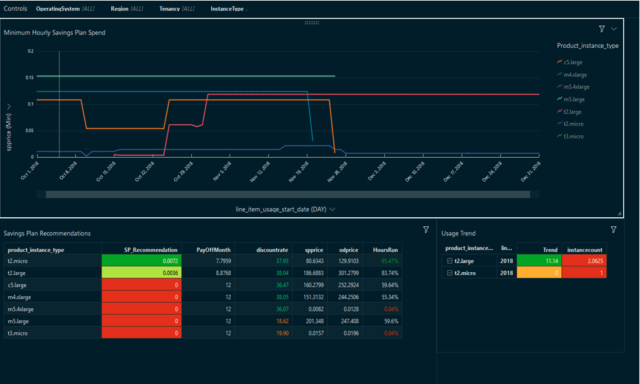This screenshot has width=640, height=384.
Task: Select m5.large row in recommendations table
Action: tap(203, 321)
